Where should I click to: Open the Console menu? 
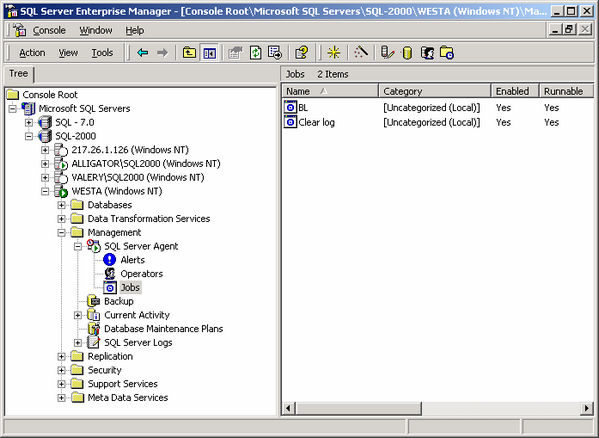pyautogui.click(x=49, y=30)
